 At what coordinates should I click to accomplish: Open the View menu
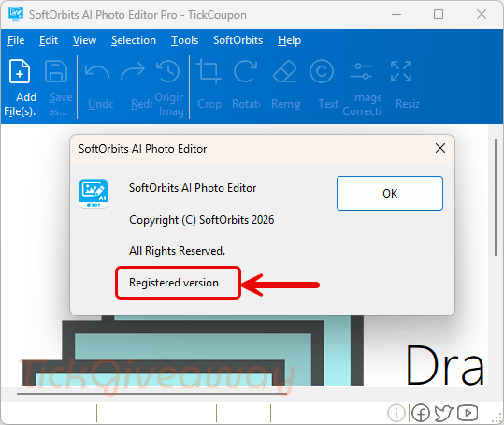click(84, 40)
